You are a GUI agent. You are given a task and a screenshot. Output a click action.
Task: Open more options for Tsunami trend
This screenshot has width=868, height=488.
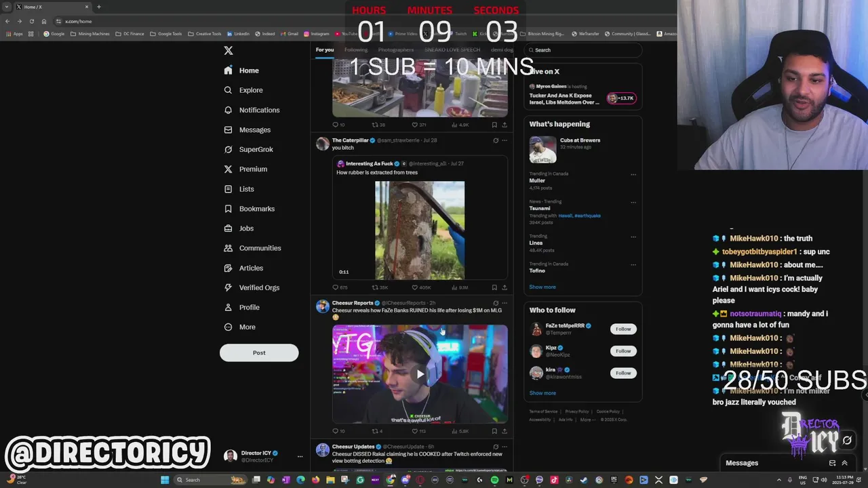[x=633, y=202]
